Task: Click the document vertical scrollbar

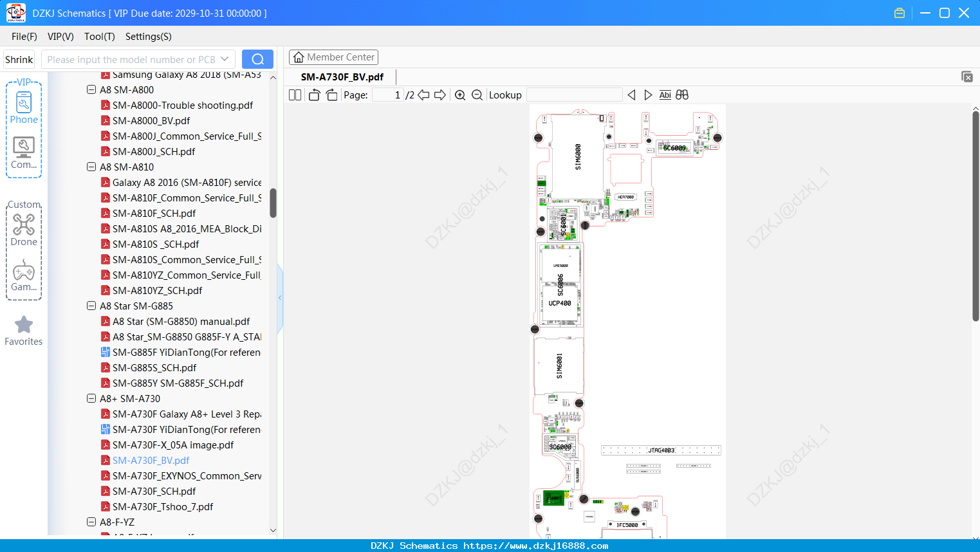Action: 975,216
